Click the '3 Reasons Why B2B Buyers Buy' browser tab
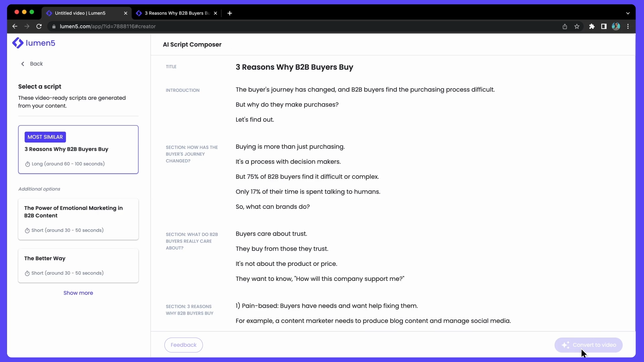Image resolution: width=644 pixels, height=362 pixels. pos(177,13)
